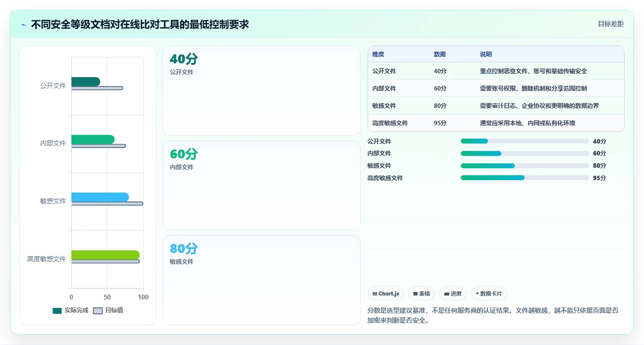Click the lightning icon beside the title

pos(23,24)
